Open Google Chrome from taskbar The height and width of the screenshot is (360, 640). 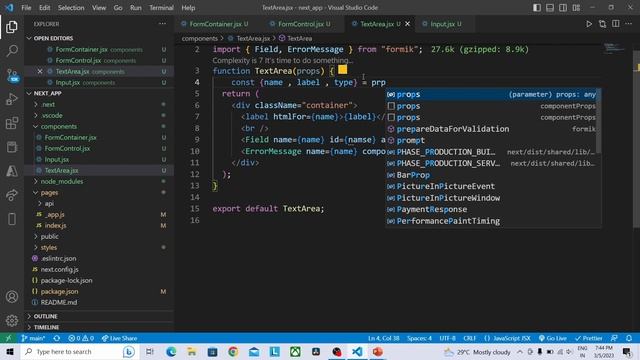click(x=233, y=352)
